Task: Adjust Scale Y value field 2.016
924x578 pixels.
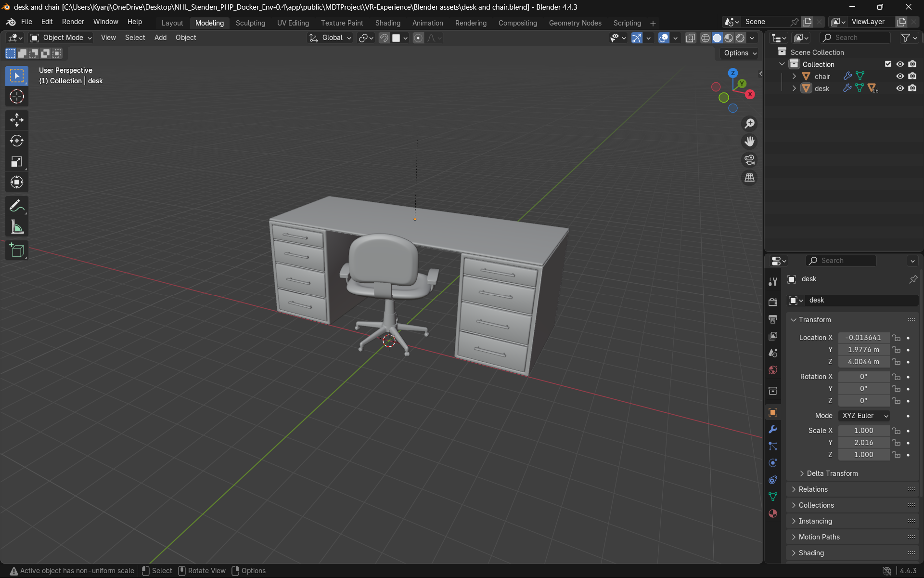Action: (x=864, y=443)
